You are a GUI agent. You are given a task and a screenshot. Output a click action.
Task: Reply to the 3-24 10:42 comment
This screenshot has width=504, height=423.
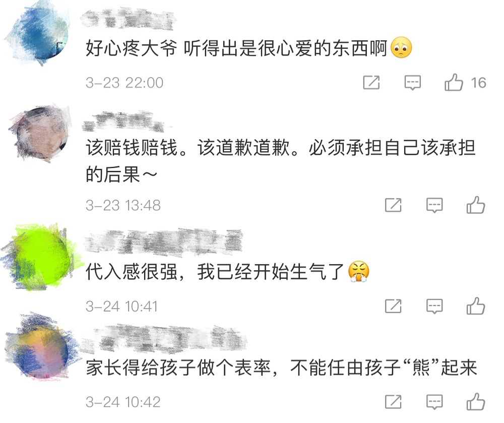(434, 402)
